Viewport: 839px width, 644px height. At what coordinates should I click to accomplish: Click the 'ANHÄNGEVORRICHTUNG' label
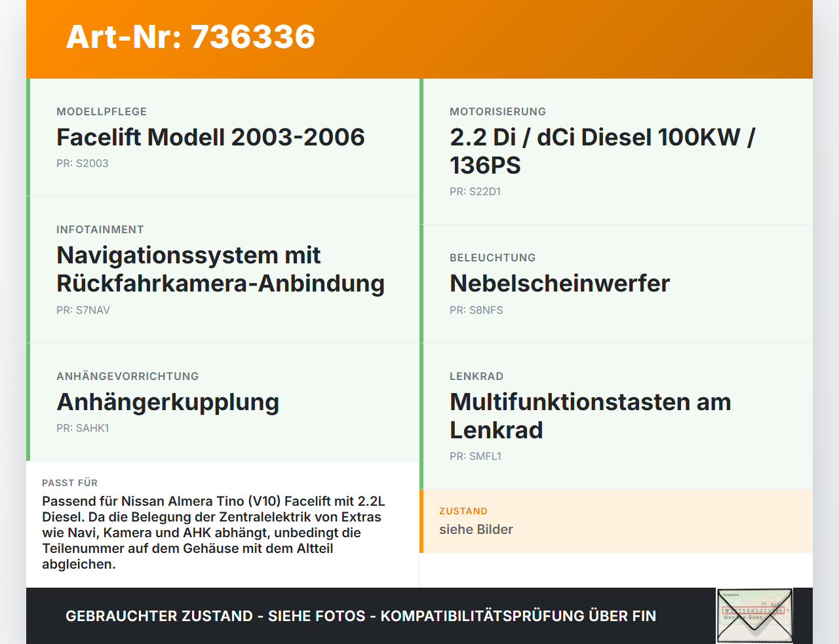128,376
